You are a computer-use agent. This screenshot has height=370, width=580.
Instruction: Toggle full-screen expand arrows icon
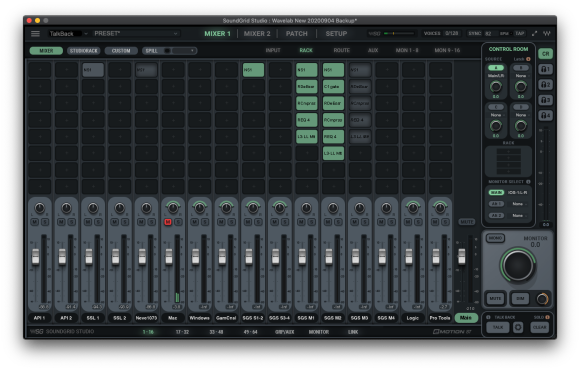[x=534, y=33]
